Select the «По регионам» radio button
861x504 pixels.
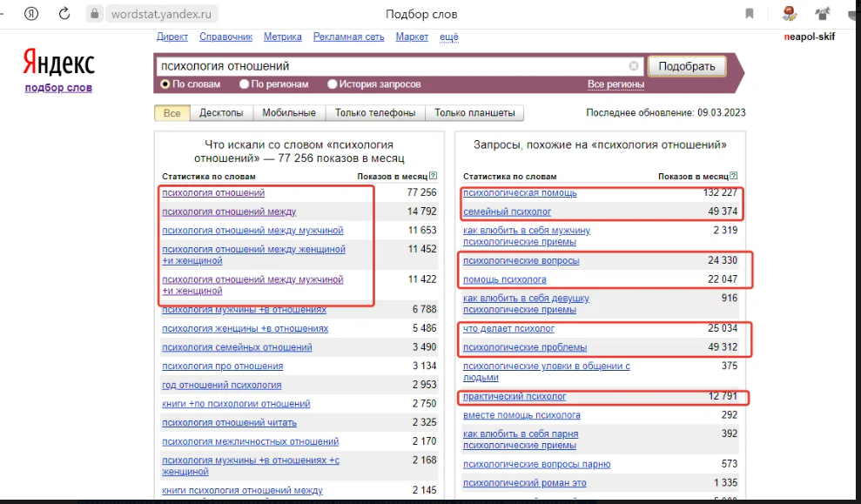click(245, 84)
